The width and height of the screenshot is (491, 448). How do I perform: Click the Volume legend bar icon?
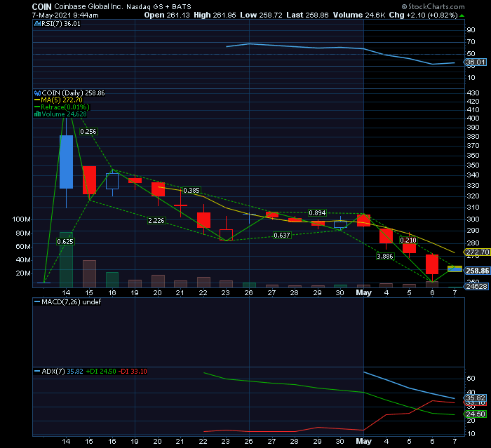tap(37, 114)
